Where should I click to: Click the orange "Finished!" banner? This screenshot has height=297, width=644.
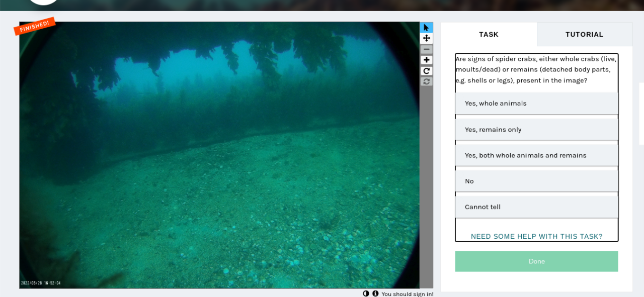click(x=34, y=26)
